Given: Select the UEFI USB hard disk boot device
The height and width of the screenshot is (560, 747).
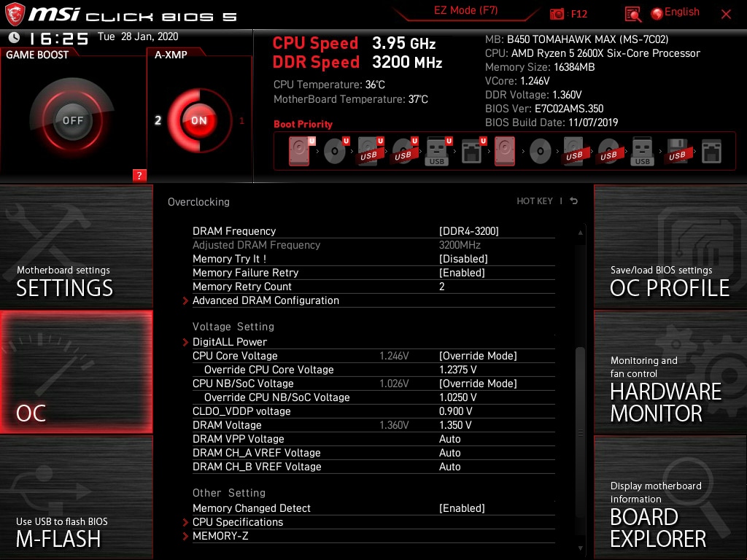Looking at the screenshot, I should [370, 151].
